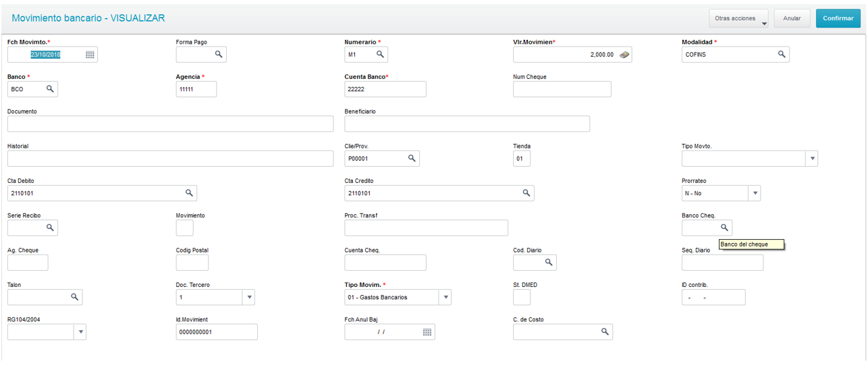Expand Doc. Tercero dropdown
Image resolution: width=868 pixels, height=366 pixels.
[248, 297]
